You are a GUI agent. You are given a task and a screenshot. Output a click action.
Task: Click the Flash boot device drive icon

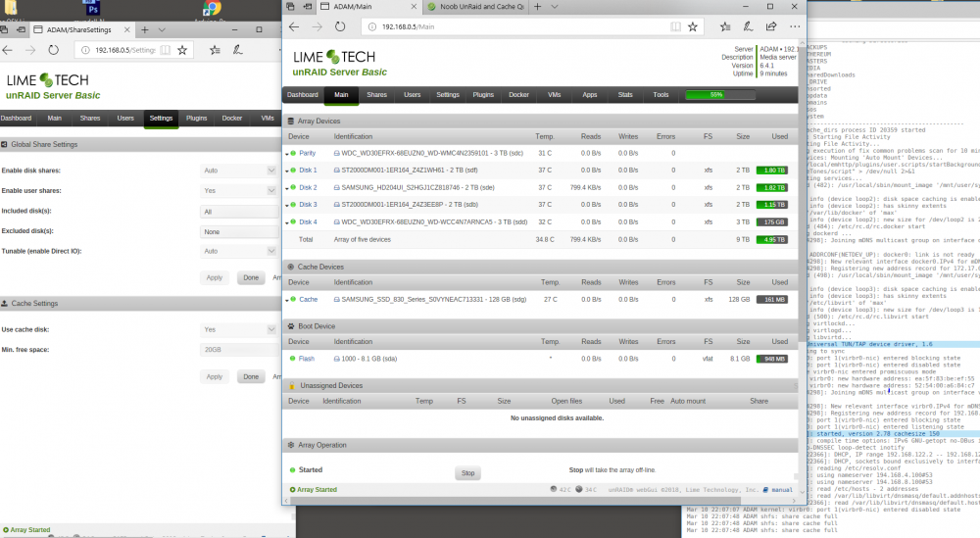click(x=337, y=359)
